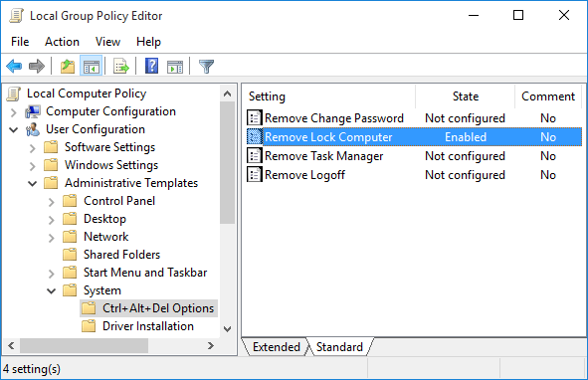Expand the Computer Configuration node

click(14, 111)
